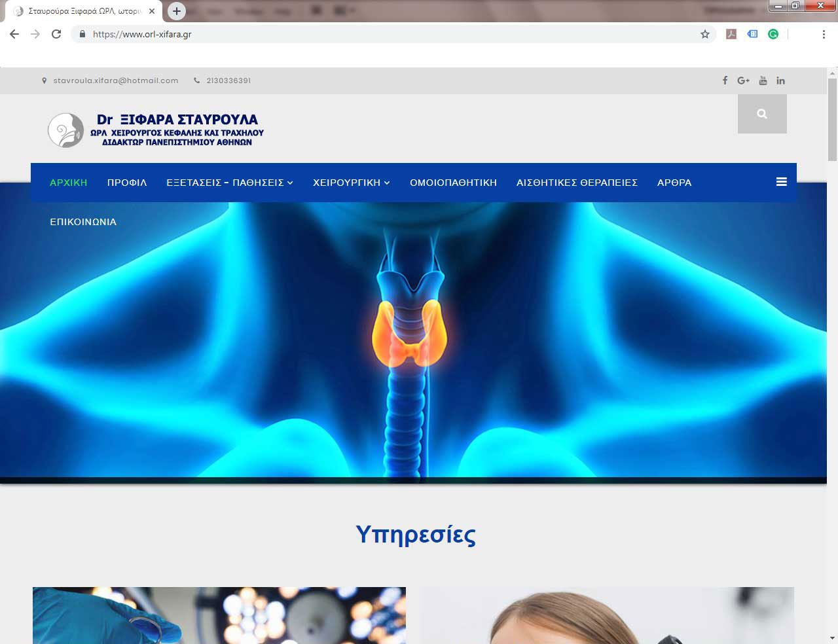Click the scrollbar down arrow
Image resolution: width=838 pixels, height=644 pixels.
(832, 637)
